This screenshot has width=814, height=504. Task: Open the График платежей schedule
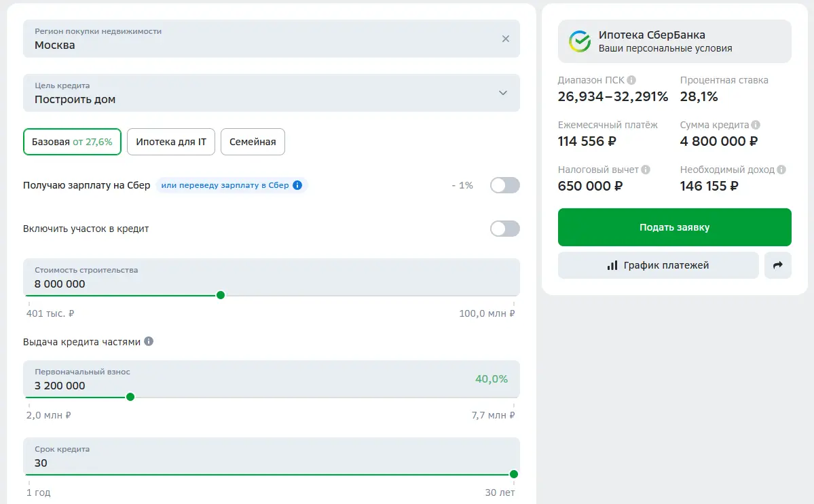[x=659, y=265]
